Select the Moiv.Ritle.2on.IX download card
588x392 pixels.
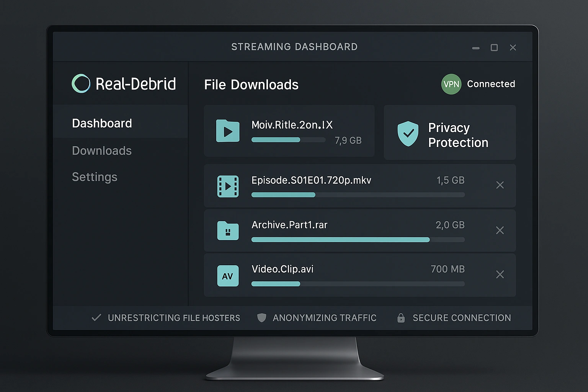click(x=289, y=131)
